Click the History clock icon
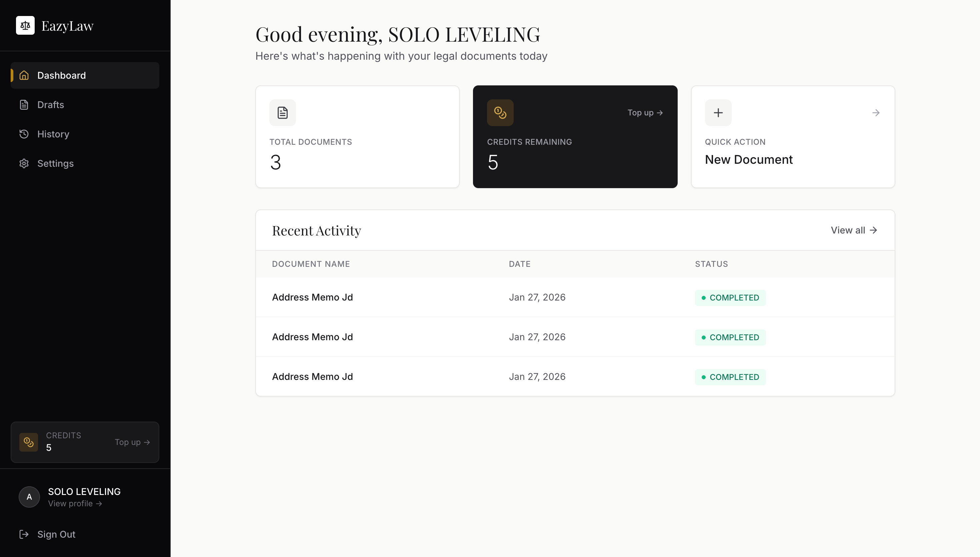 click(x=24, y=134)
